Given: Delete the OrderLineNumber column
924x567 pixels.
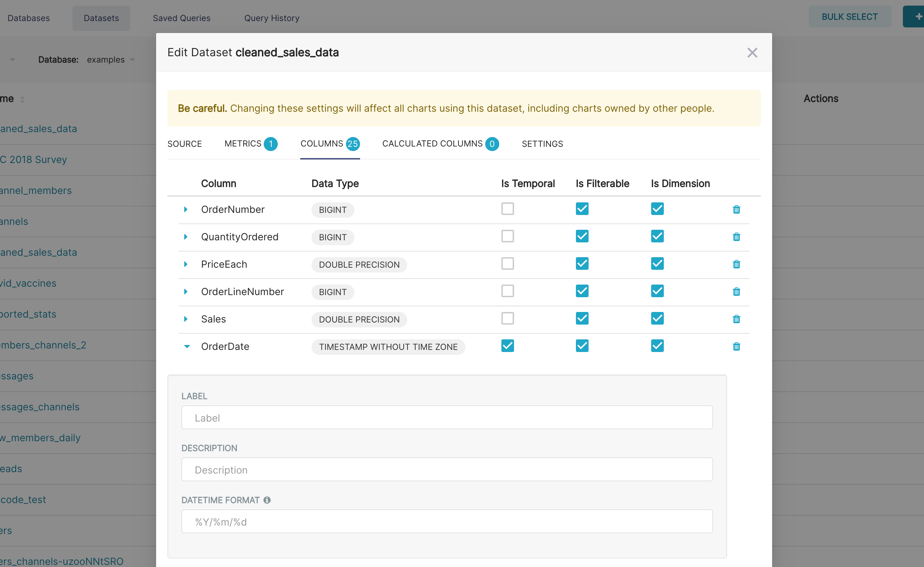Looking at the screenshot, I should (x=737, y=292).
